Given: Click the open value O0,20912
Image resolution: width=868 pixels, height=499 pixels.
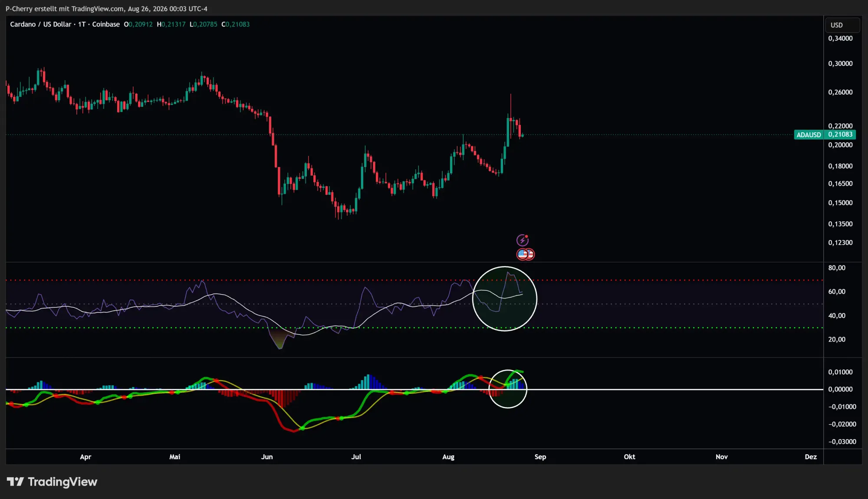Looking at the screenshot, I should point(138,24).
